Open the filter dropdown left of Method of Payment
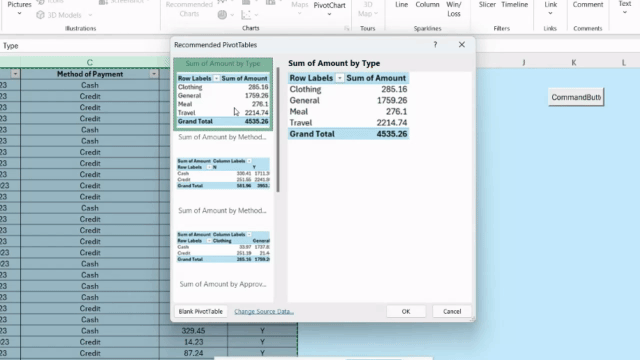Screen dimensions: 640x360 point(15,74)
